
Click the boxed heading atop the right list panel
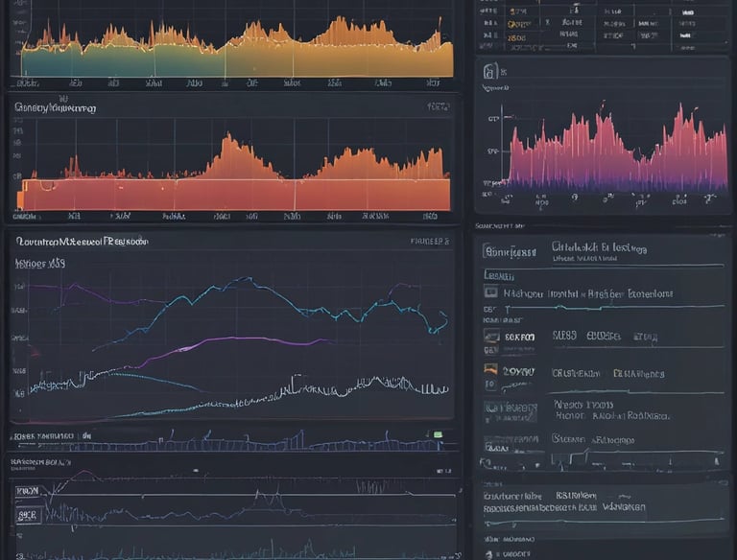[510, 252]
